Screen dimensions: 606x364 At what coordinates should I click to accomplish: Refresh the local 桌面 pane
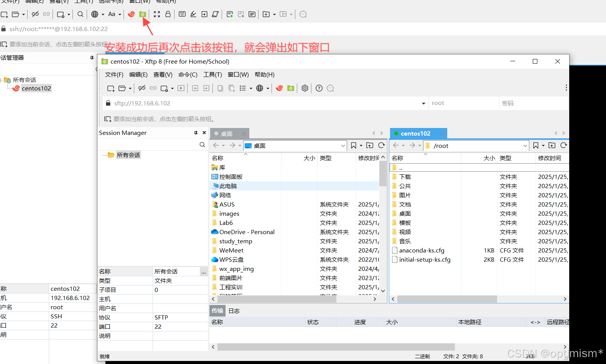pos(382,145)
